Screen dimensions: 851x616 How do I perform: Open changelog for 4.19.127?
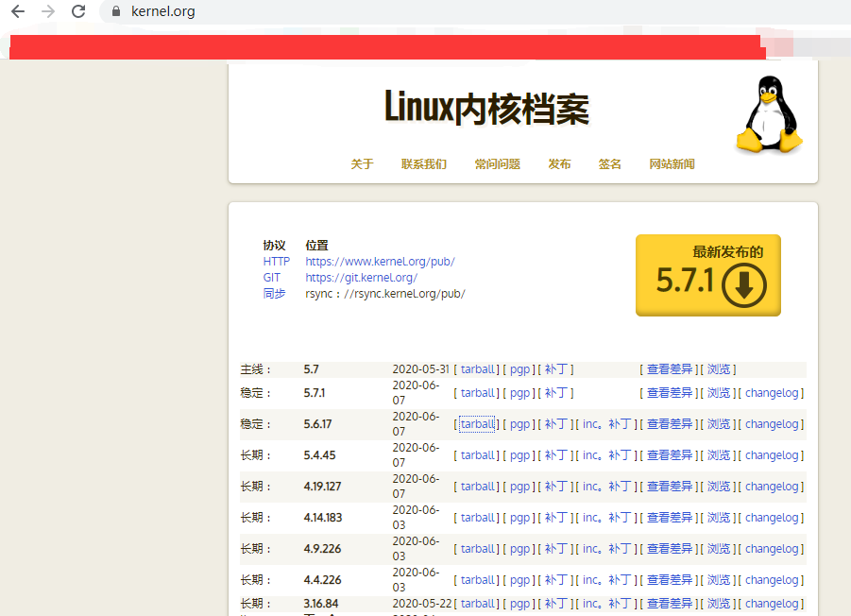pyautogui.click(x=772, y=487)
